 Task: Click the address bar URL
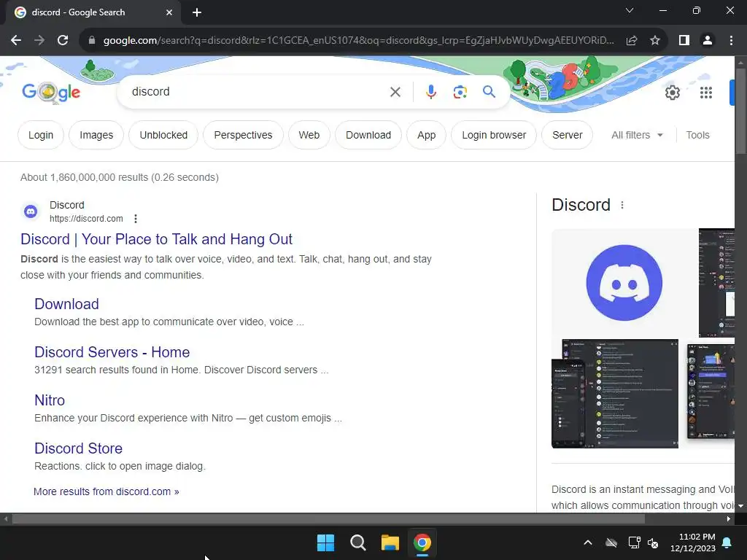point(358,41)
